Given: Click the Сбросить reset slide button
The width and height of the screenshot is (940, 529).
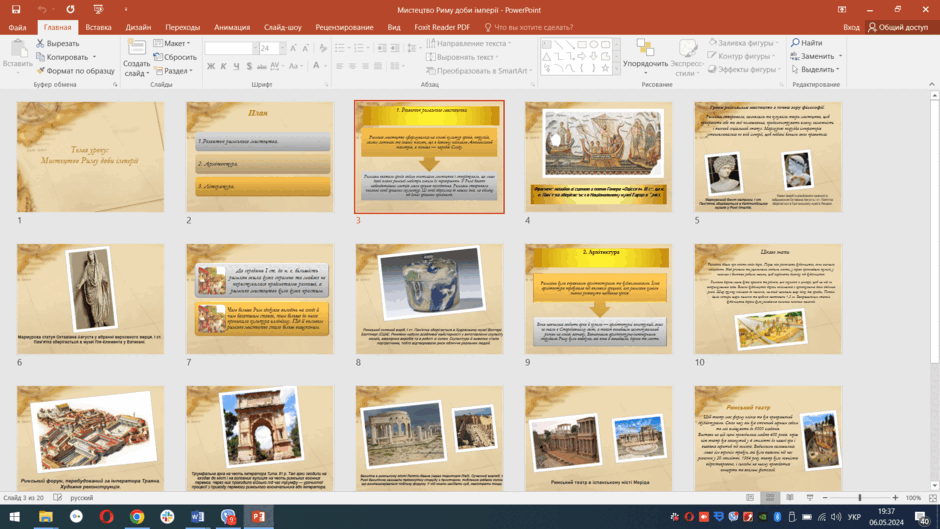Looking at the screenshot, I should (175, 57).
